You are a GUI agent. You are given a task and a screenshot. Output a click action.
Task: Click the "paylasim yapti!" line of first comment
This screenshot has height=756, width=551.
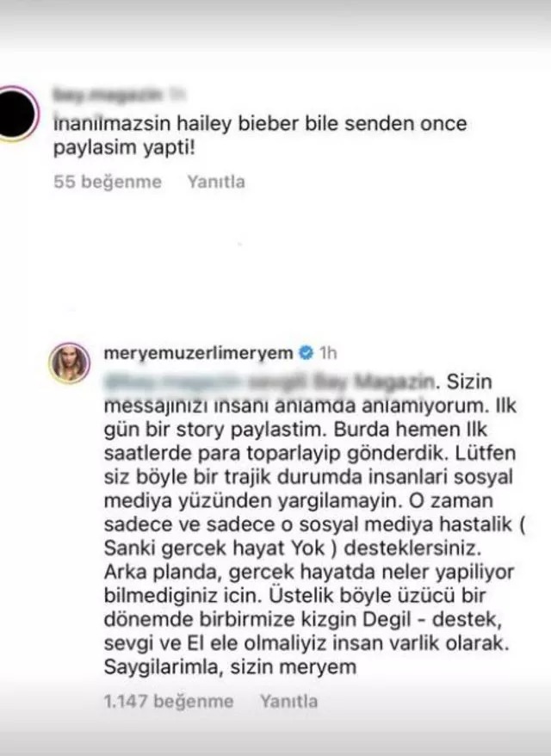(124, 148)
